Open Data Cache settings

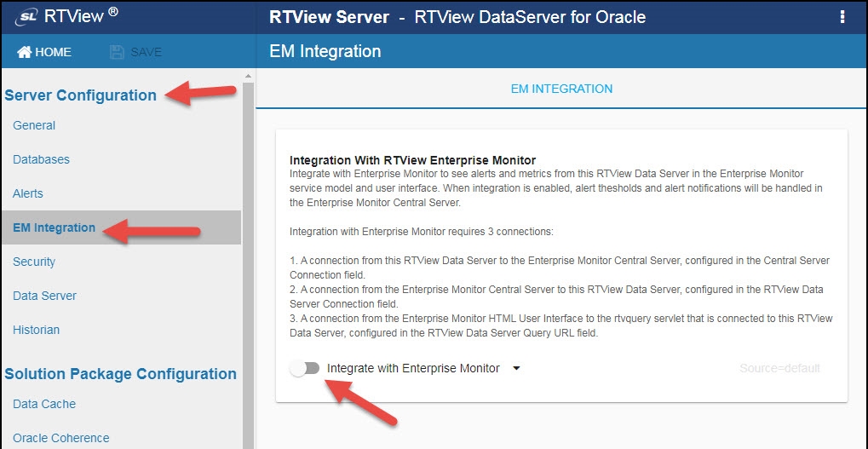click(x=44, y=404)
